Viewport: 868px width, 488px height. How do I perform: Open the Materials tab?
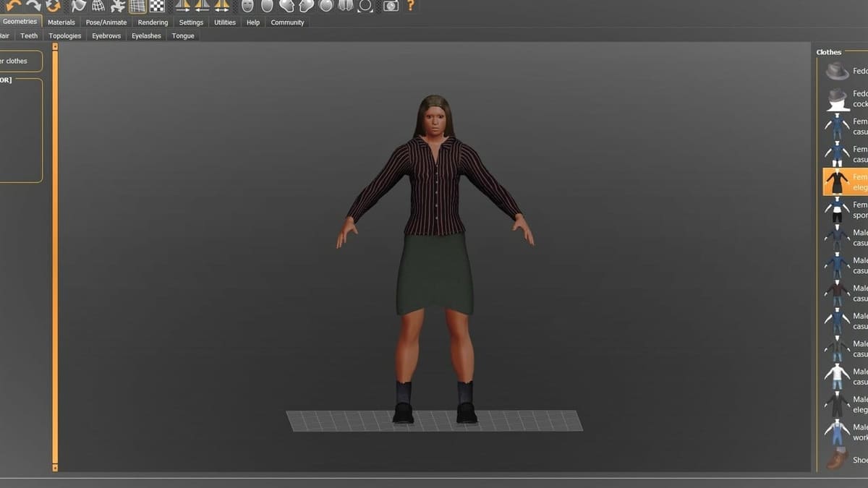pyautogui.click(x=61, y=22)
